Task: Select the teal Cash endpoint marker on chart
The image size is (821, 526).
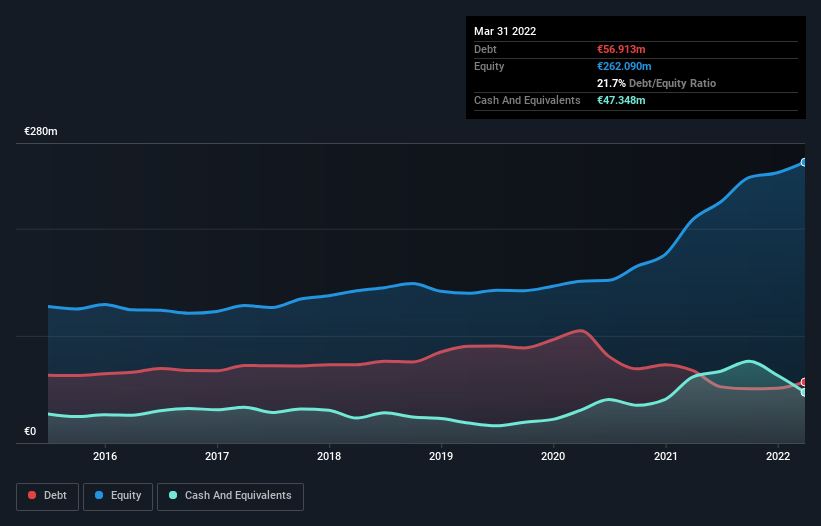Action: [x=804, y=393]
